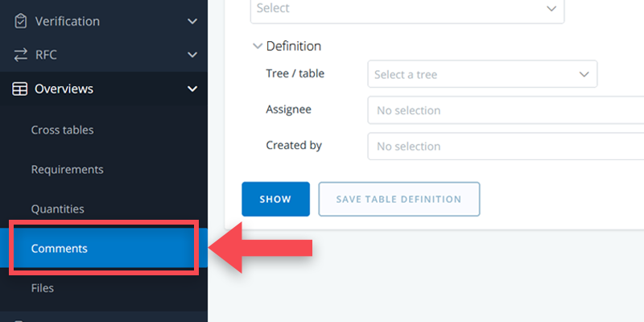Open Cross tables overview
644x322 pixels.
coord(62,130)
